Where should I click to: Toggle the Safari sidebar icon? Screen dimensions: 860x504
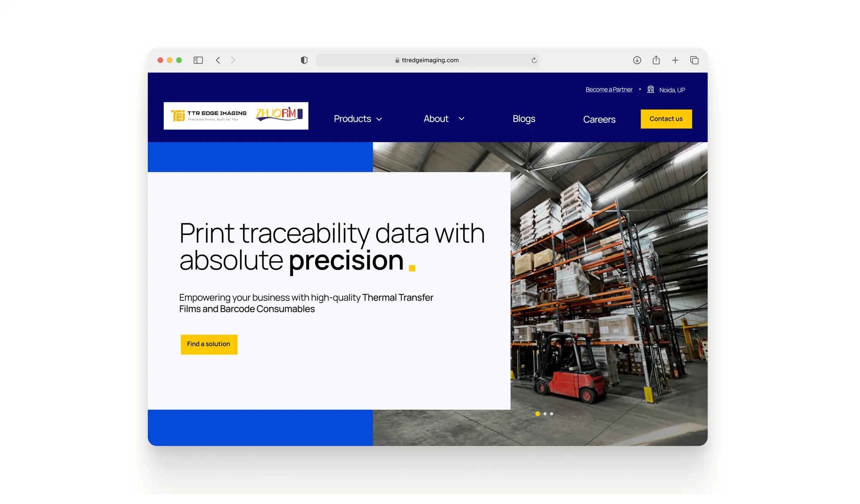pyautogui.click(x=198, y=60)
